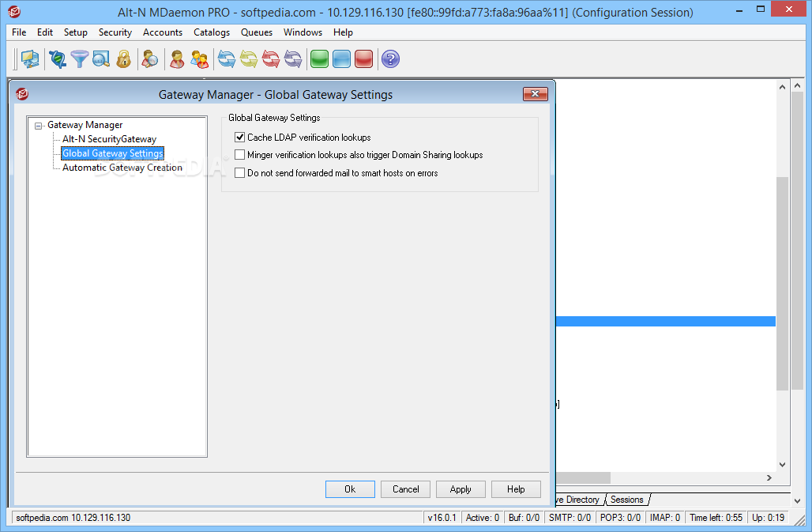The width and height of the screenshot is (812, 532).
Task: Click the blue circular arrows queue icon
Action: [x=227, y=59]
